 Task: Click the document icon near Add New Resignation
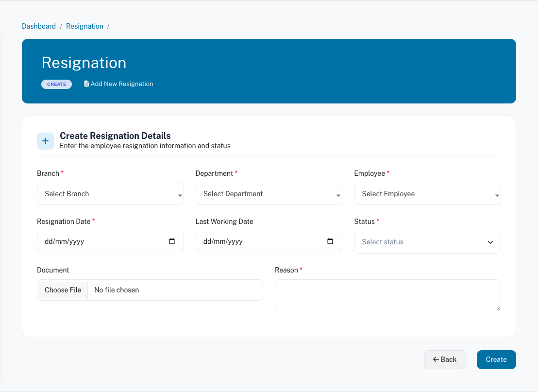click(x=86, y=84)
